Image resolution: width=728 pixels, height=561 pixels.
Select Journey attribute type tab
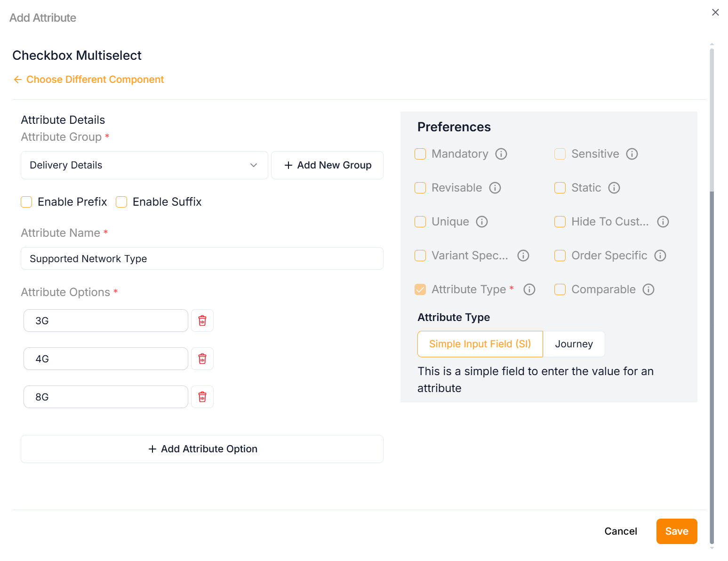[x=574, y=344]
